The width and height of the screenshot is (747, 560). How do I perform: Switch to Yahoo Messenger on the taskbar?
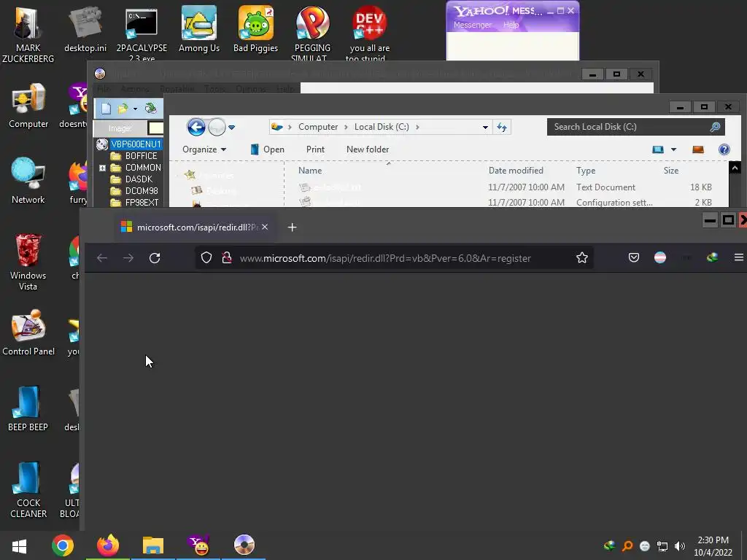198,545
